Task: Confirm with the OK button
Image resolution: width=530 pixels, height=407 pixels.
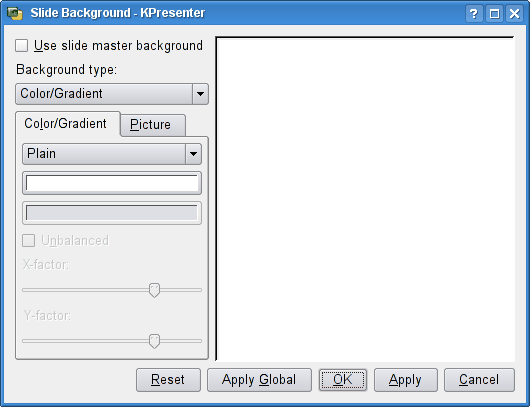Action: click(343, 380)
